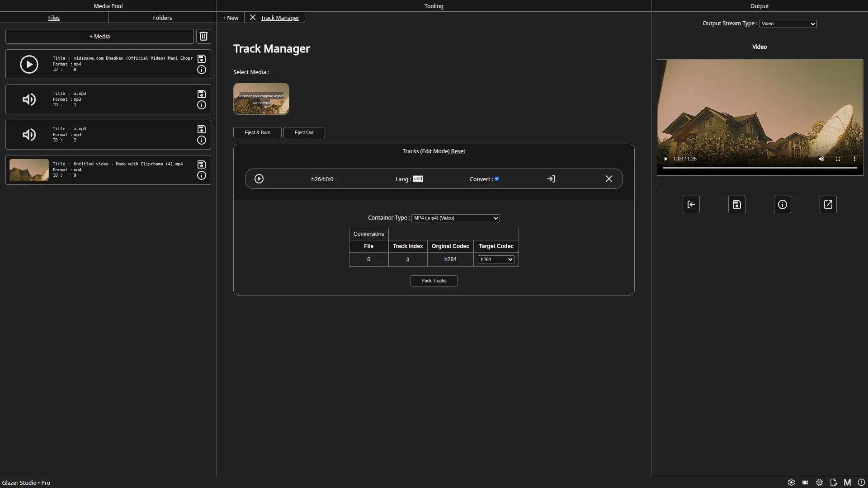Open the ENC encoder status icon

805,483
